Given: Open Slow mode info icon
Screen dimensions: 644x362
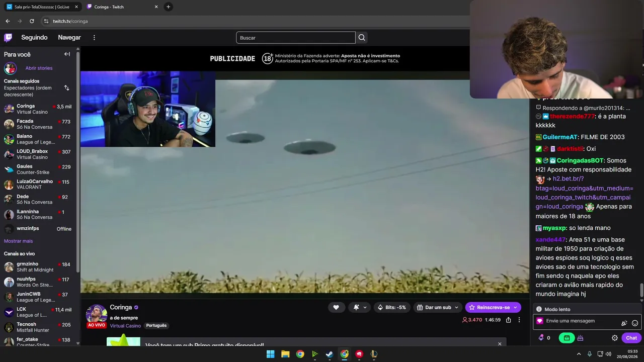Looking at the screenshot, I should (539, 309).
